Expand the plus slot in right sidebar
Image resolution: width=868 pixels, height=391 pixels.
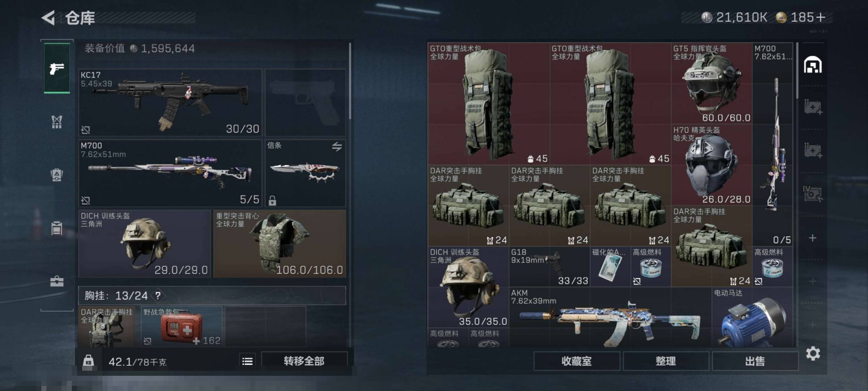pos(813,238)
